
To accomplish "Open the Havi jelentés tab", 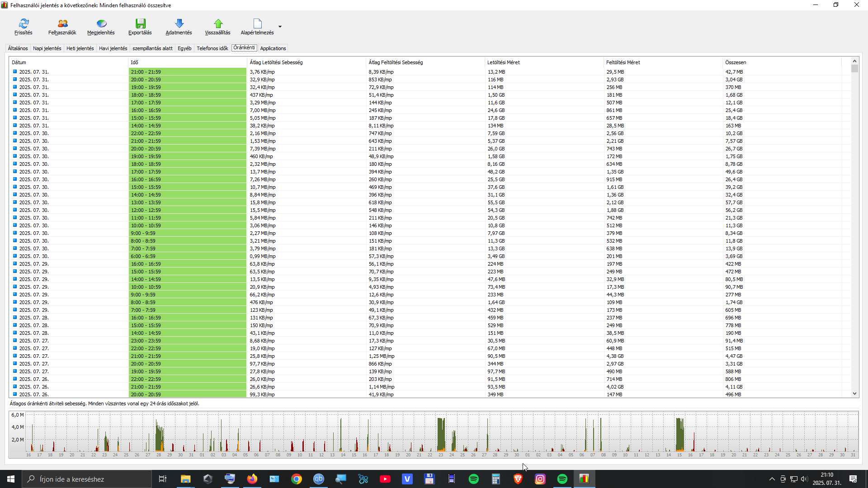I will (113, 48).
